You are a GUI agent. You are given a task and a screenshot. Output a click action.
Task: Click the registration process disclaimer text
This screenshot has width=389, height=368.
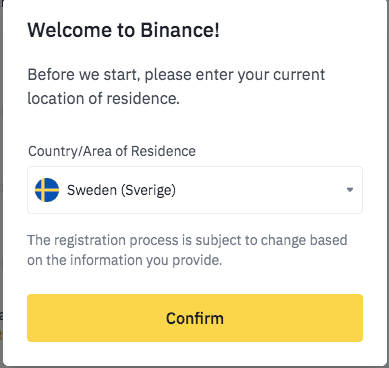coord(187,250)
